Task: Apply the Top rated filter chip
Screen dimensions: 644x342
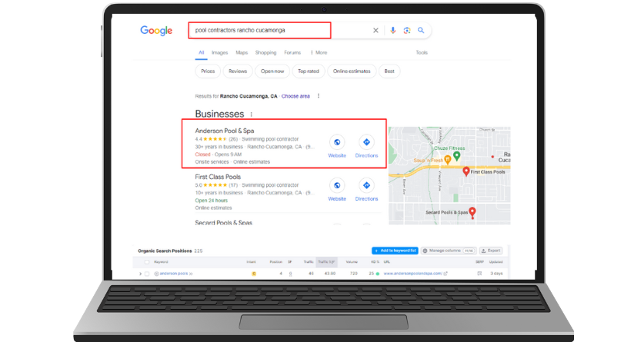Action: [x=309, y=71]
